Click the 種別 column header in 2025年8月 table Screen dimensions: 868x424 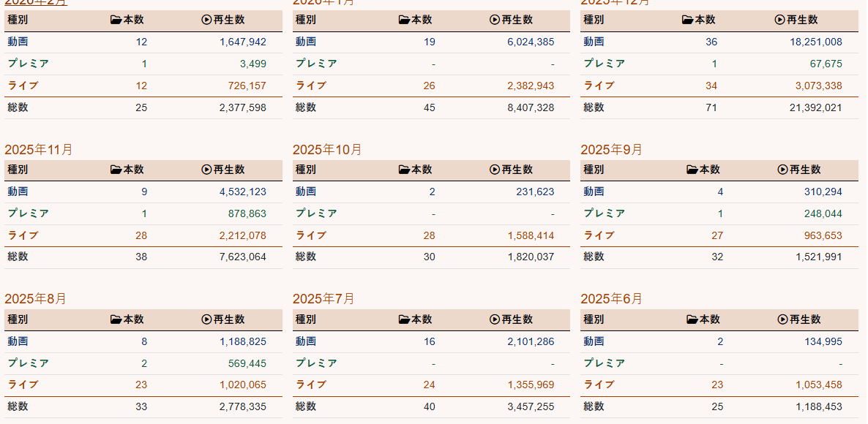(x=18, y=319)
